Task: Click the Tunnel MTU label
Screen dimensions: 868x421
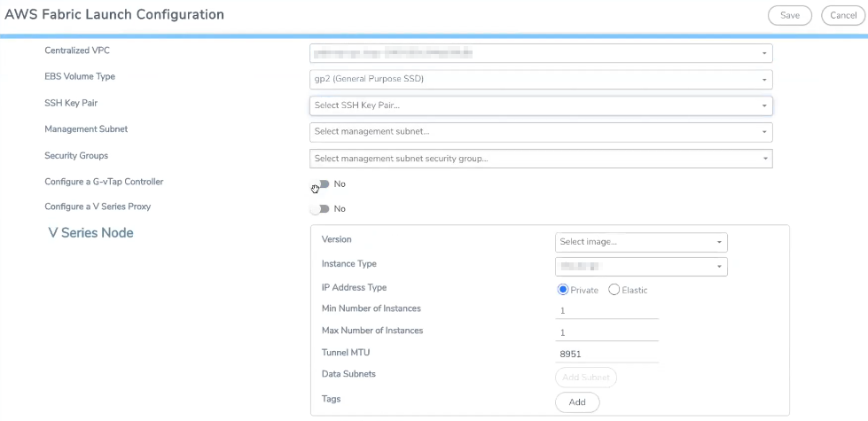Action: (x=346, y=352)
